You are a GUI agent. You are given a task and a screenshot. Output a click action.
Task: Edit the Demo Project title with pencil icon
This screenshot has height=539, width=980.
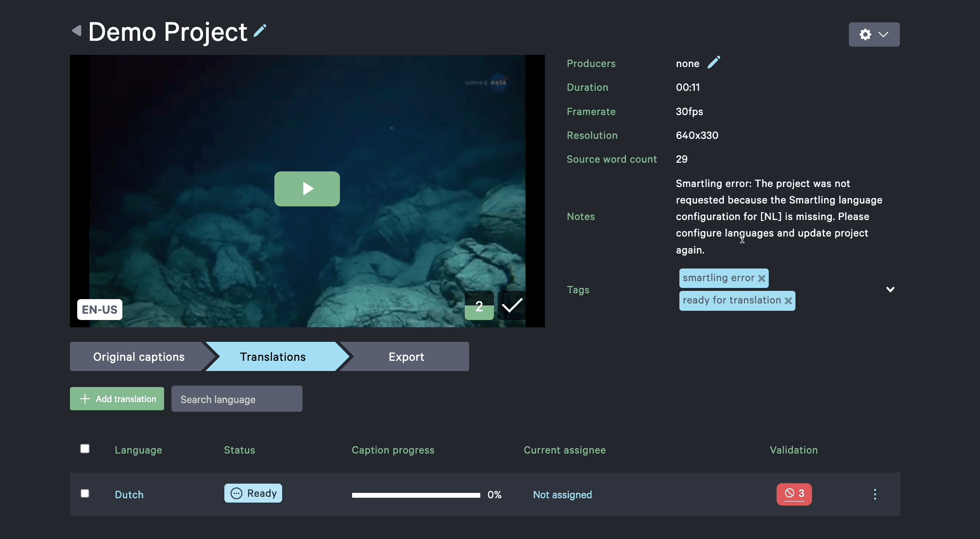260,31
